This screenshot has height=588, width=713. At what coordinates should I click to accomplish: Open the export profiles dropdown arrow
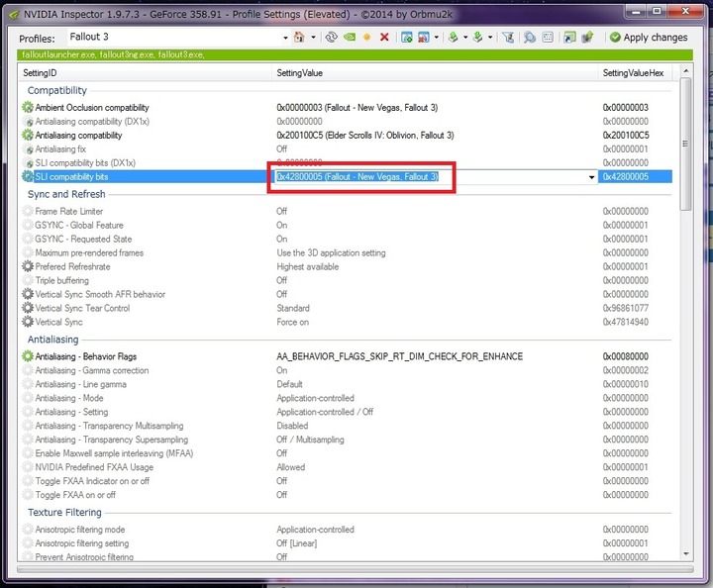coord(465,38)
